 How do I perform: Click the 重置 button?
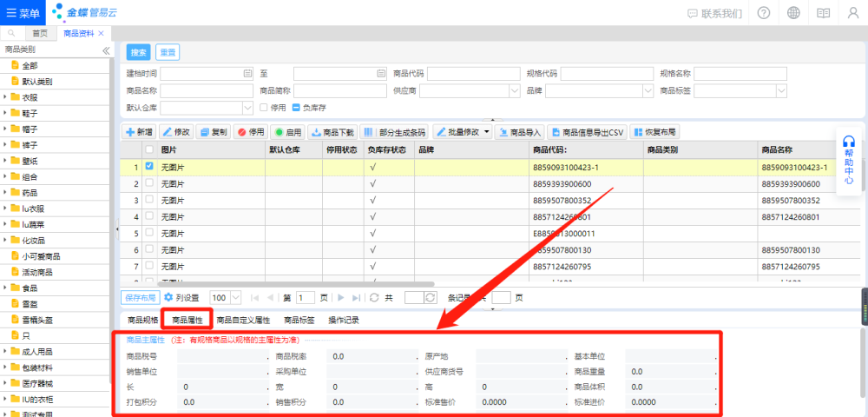[168, 53]
